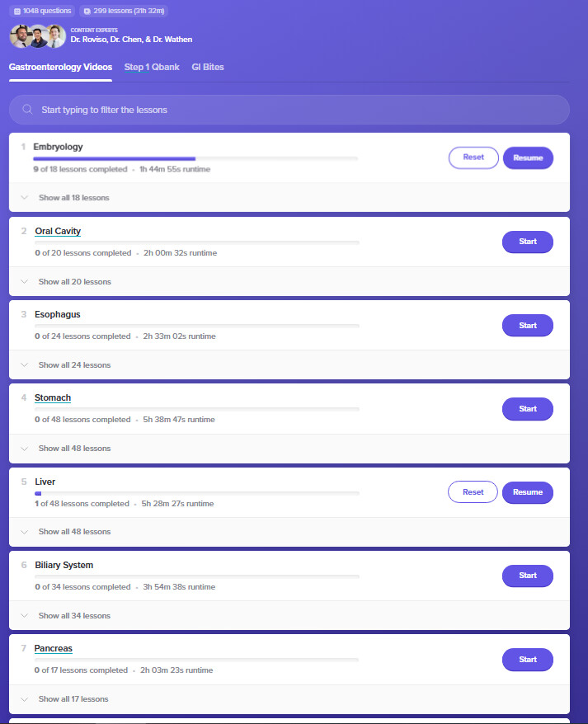Open the GI Bites tab

[x=208, y=67]
